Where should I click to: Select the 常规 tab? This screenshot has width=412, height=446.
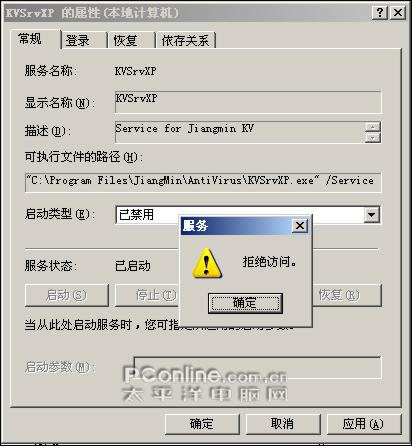point(35,39)
